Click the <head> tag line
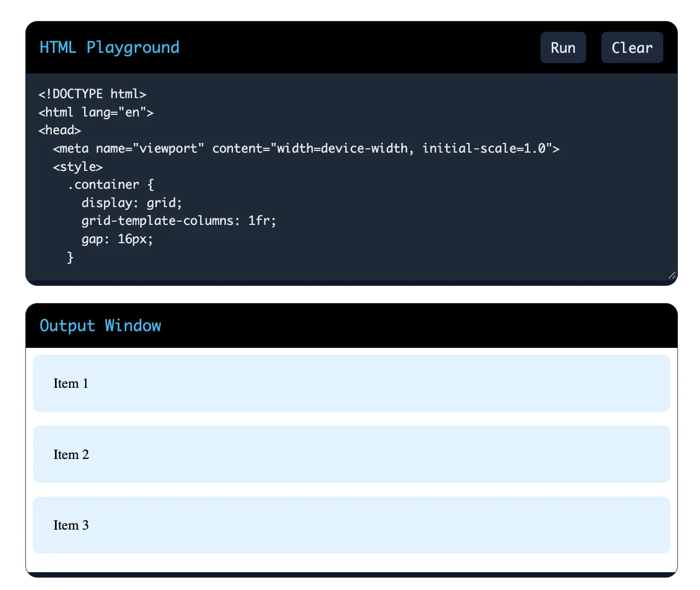This screenshot has height=590, width=700. click(60, 130)
